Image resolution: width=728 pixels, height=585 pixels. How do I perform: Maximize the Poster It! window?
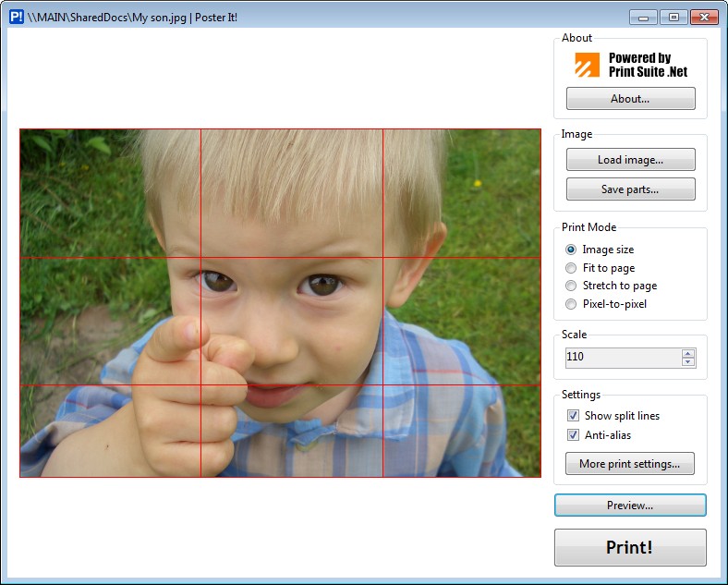[673, 17]
